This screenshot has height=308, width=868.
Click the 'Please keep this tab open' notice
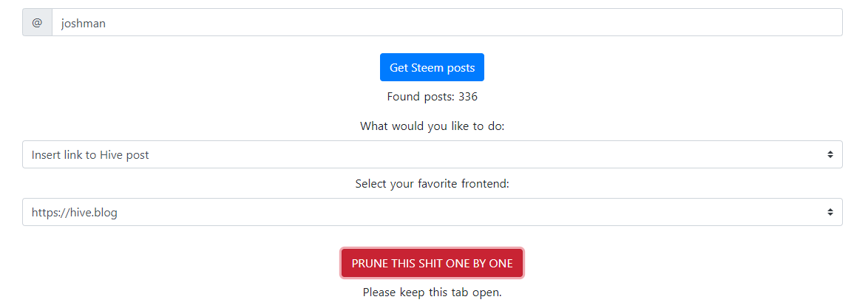(433, 292)
